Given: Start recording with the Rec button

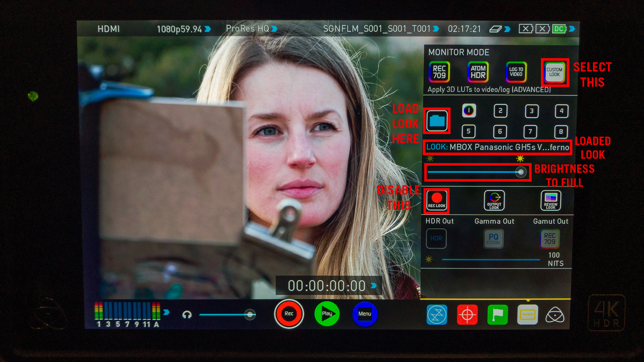Looking at the screenshot, I should coord(289,314).
